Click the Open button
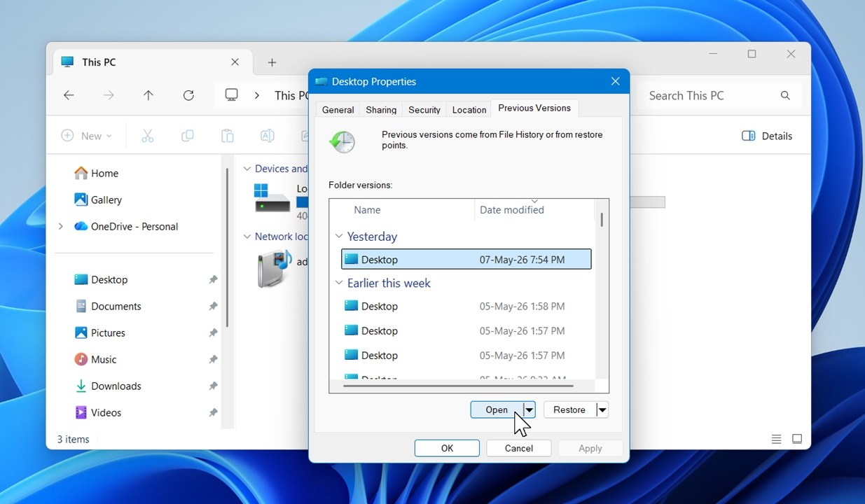 (x=497, y=409)
